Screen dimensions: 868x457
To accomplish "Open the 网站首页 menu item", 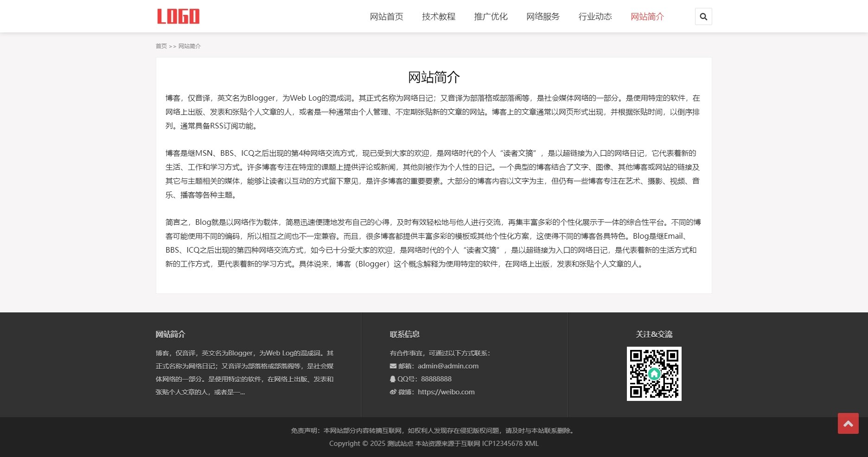I will click(386, 16).
